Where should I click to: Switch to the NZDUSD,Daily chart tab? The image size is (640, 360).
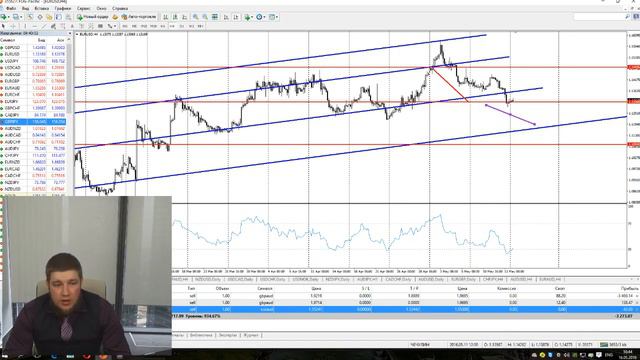[x=209, y=280]
